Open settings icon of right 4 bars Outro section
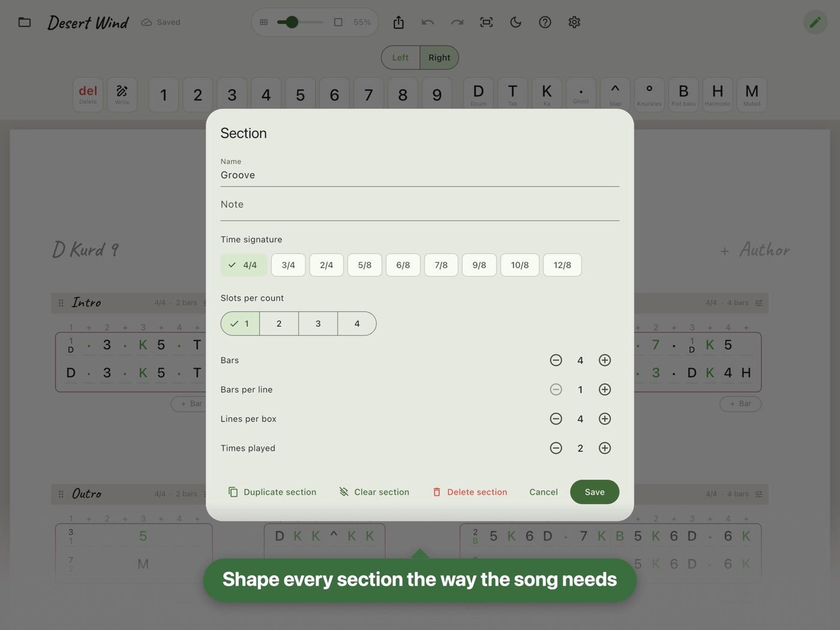 [759, 494]
